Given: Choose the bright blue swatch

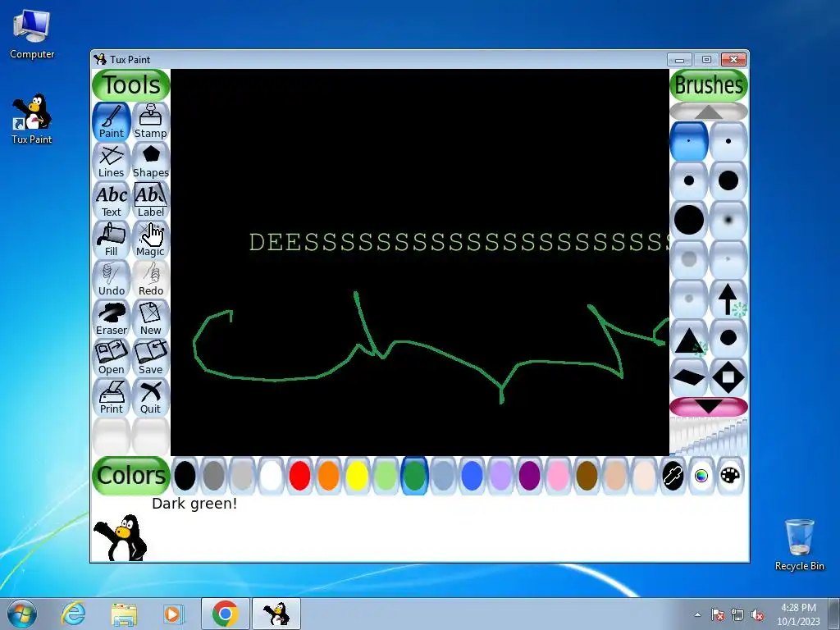Looking at the screenshot, I should click(x=472, y=476).
